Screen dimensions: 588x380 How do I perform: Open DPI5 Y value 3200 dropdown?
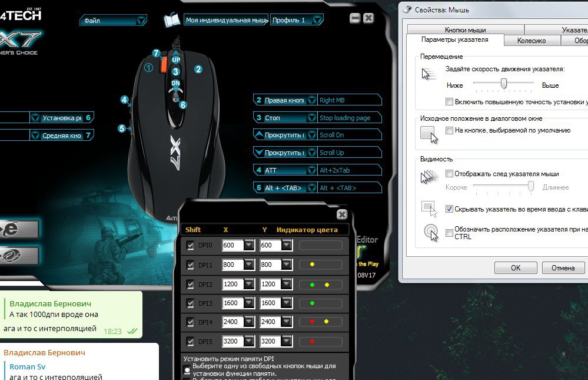tap(287, 341)
